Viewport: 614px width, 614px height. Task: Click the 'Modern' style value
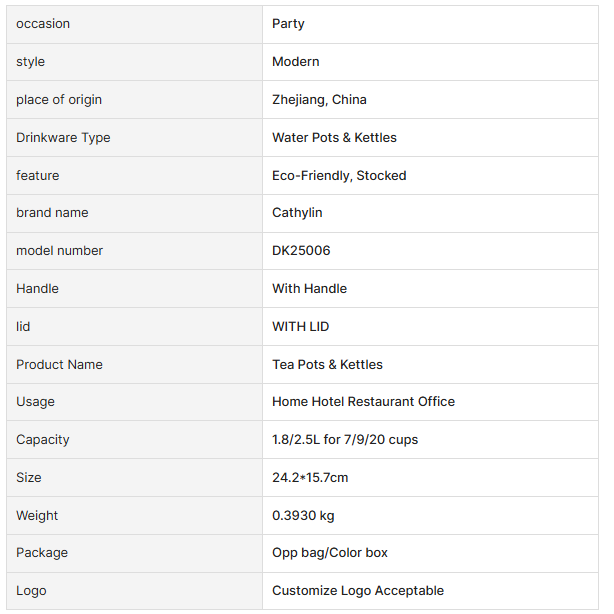(x=296, y=62)
